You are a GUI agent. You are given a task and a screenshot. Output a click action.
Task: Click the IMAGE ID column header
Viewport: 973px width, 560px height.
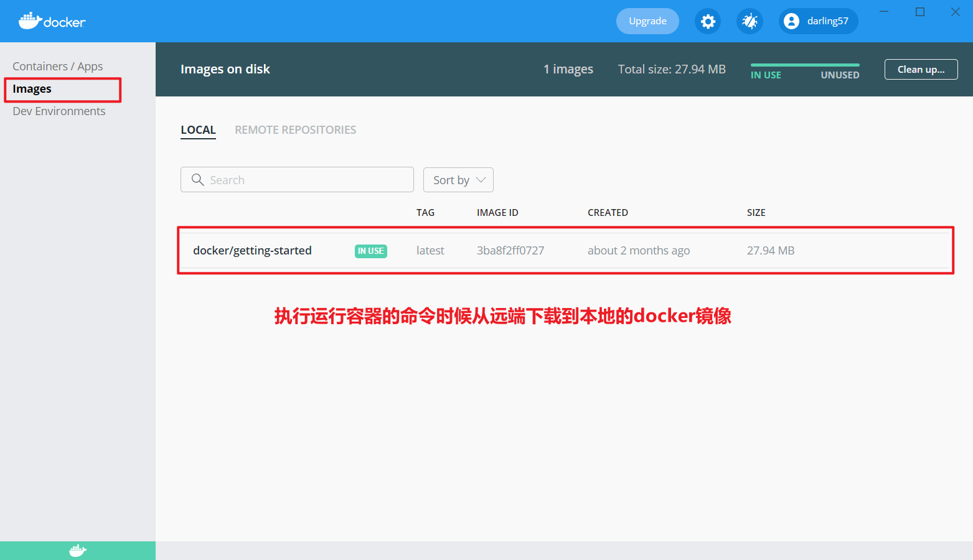[x=497, y=213]
